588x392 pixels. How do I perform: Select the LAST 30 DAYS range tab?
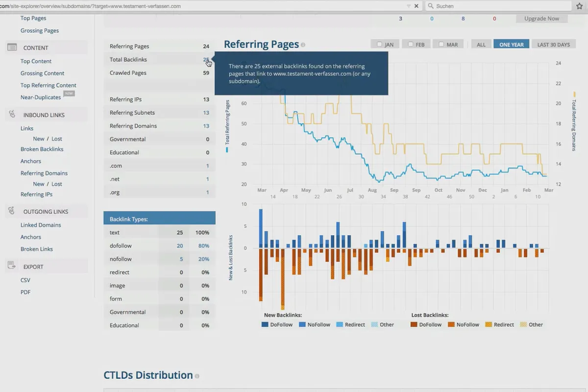tap(553, 44)
